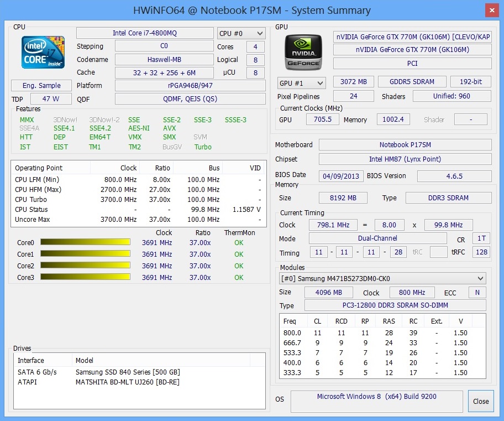Screen dimensions: 504x421
Task: Open the GPU #1 selector dropdown
Action: coord(302,83)
